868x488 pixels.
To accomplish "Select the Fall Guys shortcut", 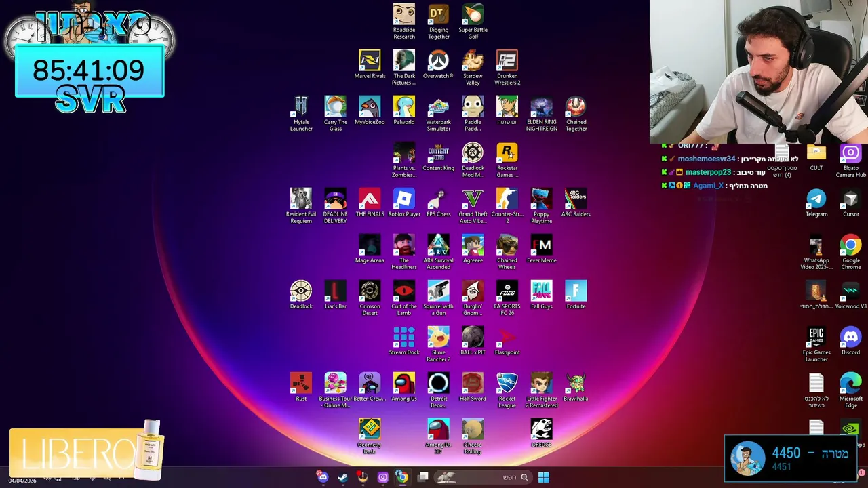I will point(542,295).
